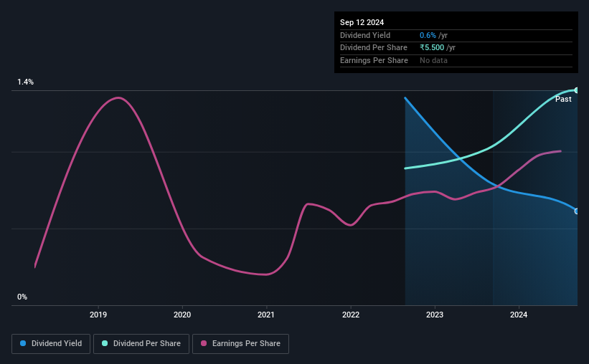Screen dimensions: 589x364
Task: Click the blue Dividend Yield line endpoint marker
Action: (x=577, y=211)
